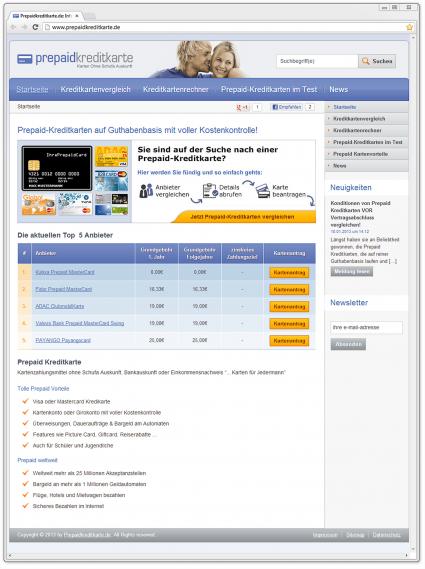Click sidebar Prepaid Kreditkarten im Test link
425x569 pixels.
pos(368,142)
